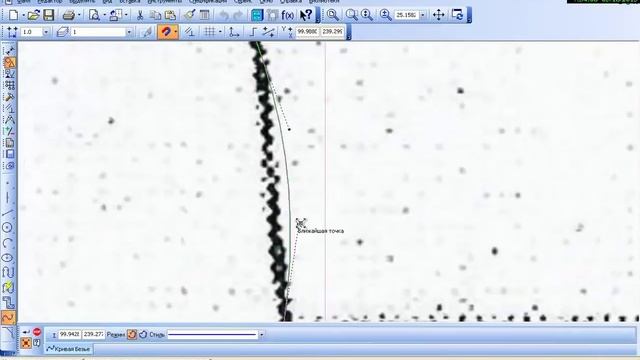640x360 pixels.
Task: Open help for the current command
Action: tap(37, 343)
